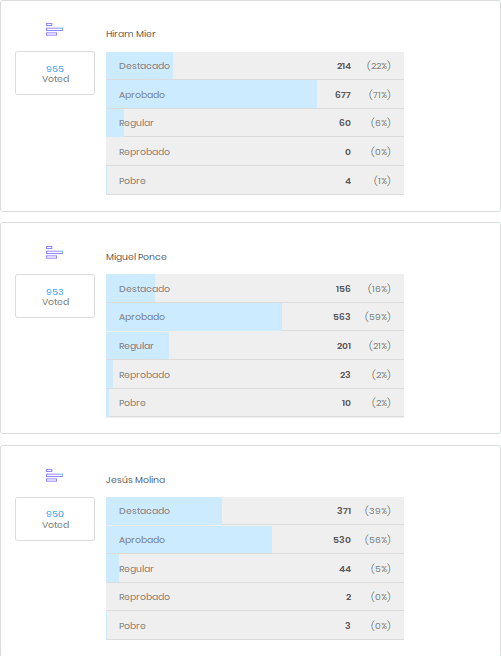
Task: Choose Aprobado for Jesús Molina
Action: pyautogui.click(x=255, y=540)
